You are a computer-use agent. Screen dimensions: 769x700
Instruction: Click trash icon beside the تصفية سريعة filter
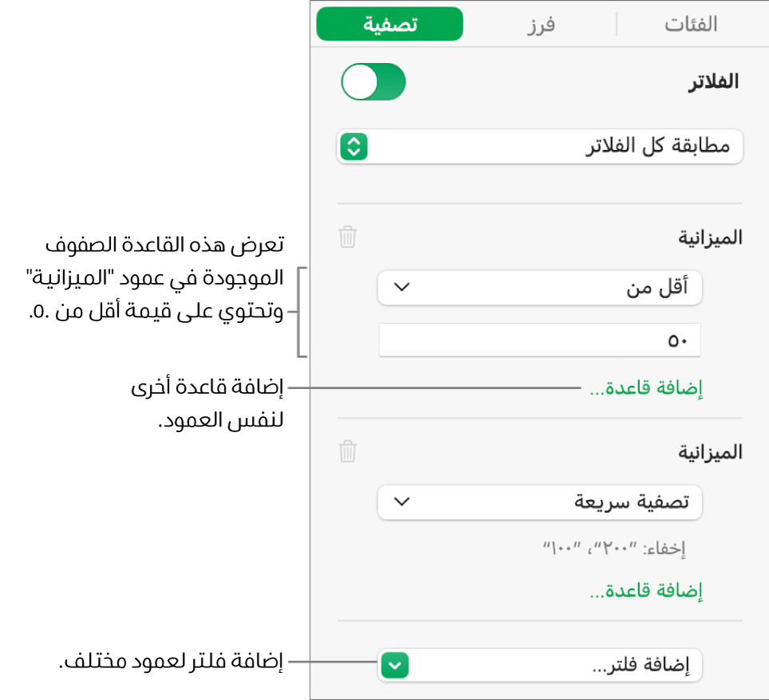tap(348, 452)
